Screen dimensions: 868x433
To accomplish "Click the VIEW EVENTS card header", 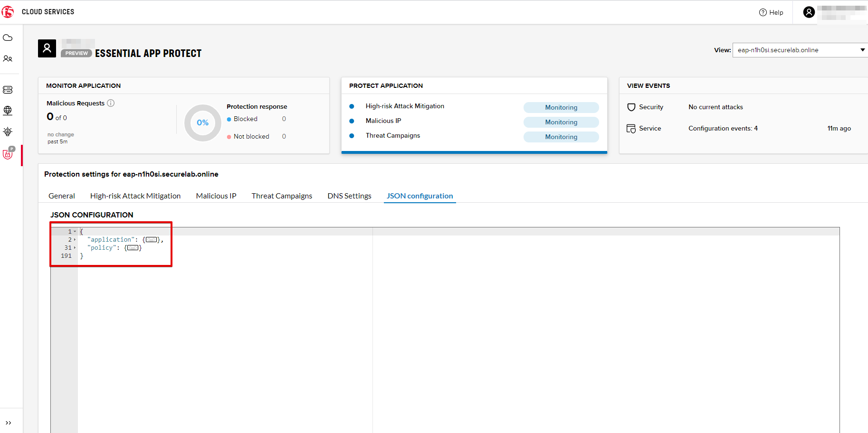I will tap(649, 86).
